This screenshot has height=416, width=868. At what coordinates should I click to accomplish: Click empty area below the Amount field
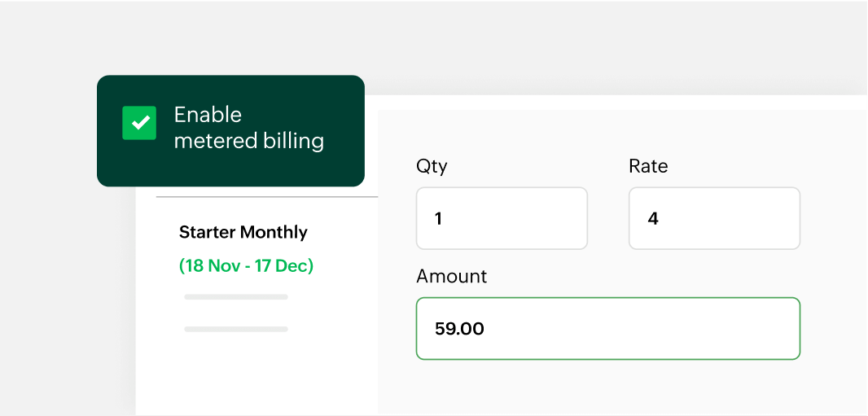tap(607, 387)
